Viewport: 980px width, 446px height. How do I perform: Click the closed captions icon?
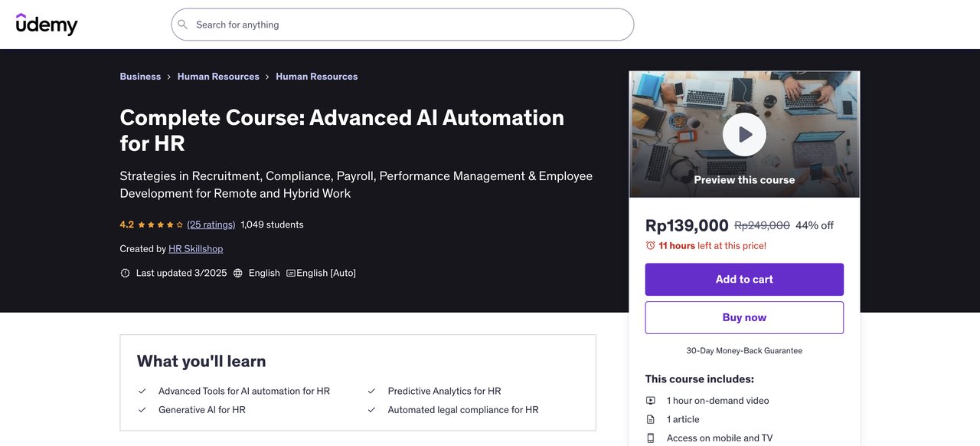click(x=291, y=273)
